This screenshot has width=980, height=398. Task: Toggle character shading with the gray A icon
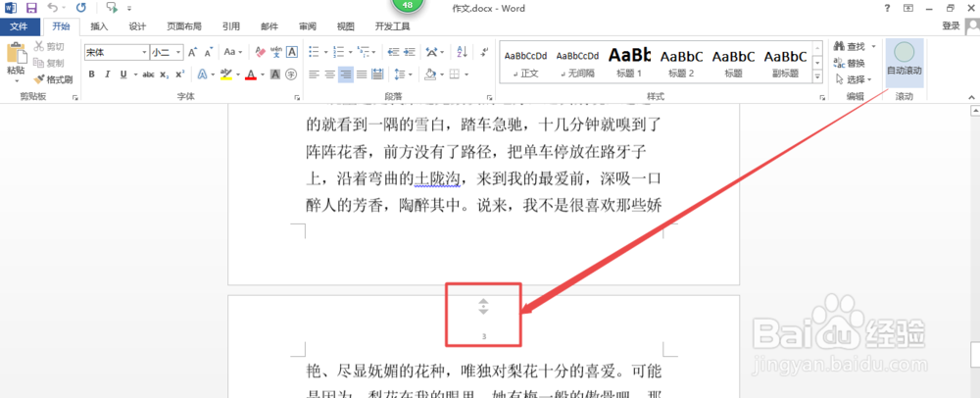tap(275, 75)
